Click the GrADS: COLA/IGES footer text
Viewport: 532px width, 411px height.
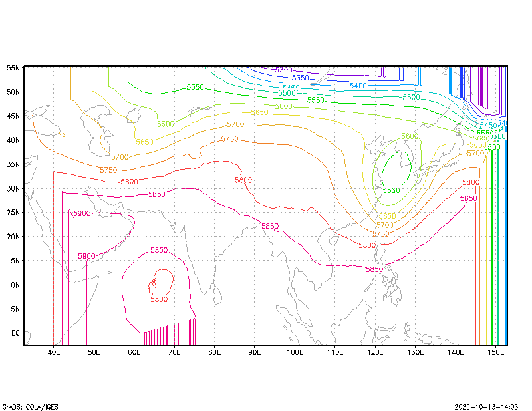point(30,406)
